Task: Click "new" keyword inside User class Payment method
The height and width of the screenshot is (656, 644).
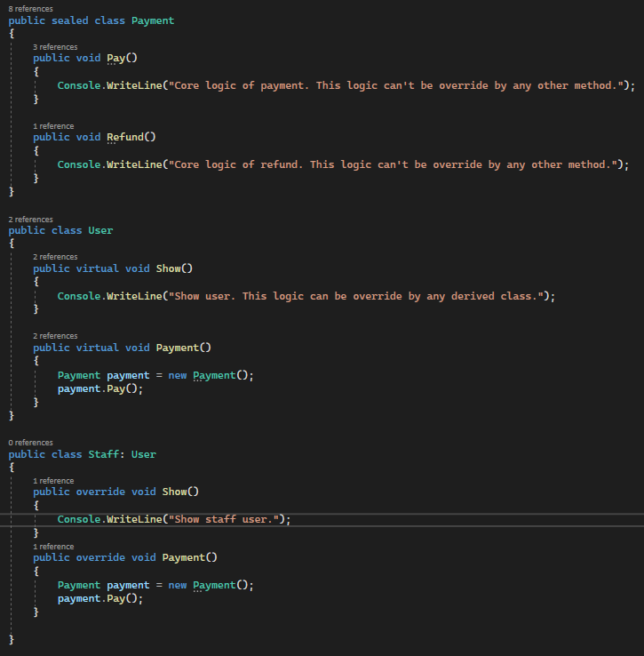Action: point(178,375)
